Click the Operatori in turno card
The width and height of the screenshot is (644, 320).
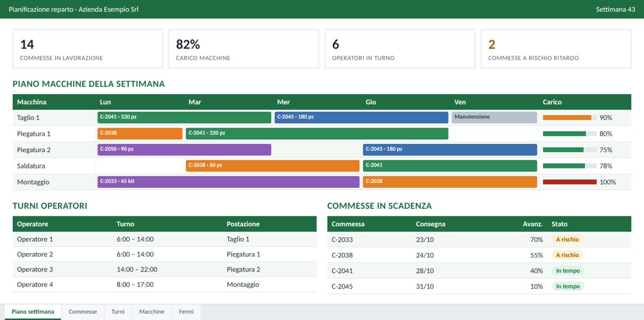[x=400, y=49]
